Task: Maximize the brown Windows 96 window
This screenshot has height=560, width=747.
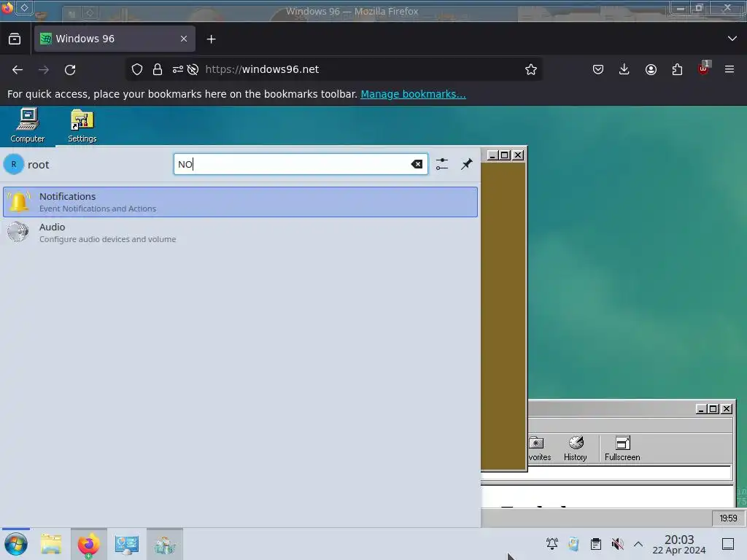Action: click(505, 155)
